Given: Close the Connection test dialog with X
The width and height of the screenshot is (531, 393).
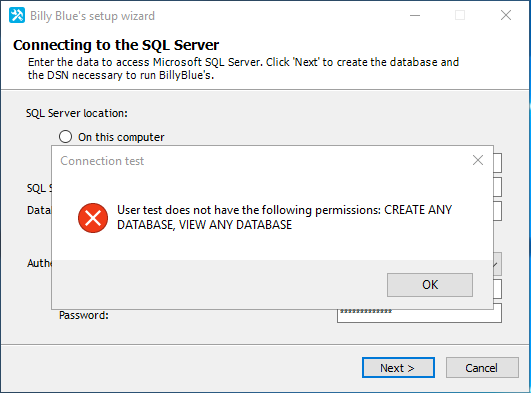Looking at the screenshot, I should pos(478,160).
